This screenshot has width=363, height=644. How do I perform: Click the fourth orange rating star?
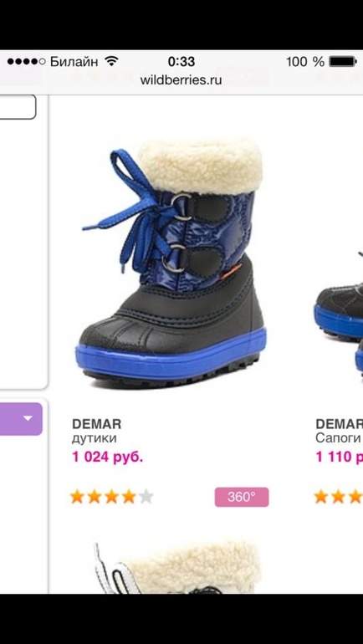point(129,497)
